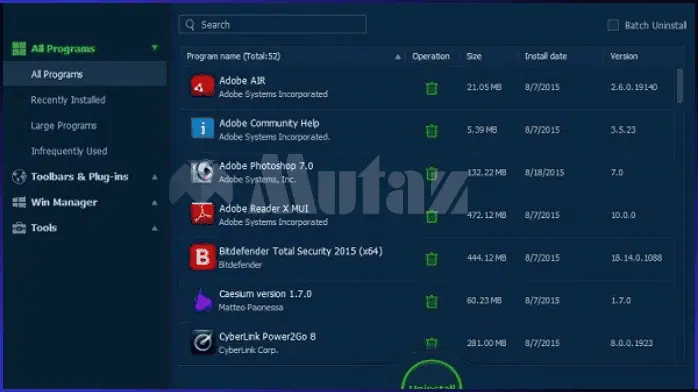Expand the Toolbars & Plug-ins arrow
Viewport: 698px width, 392px height.
(x=154, y=177)
